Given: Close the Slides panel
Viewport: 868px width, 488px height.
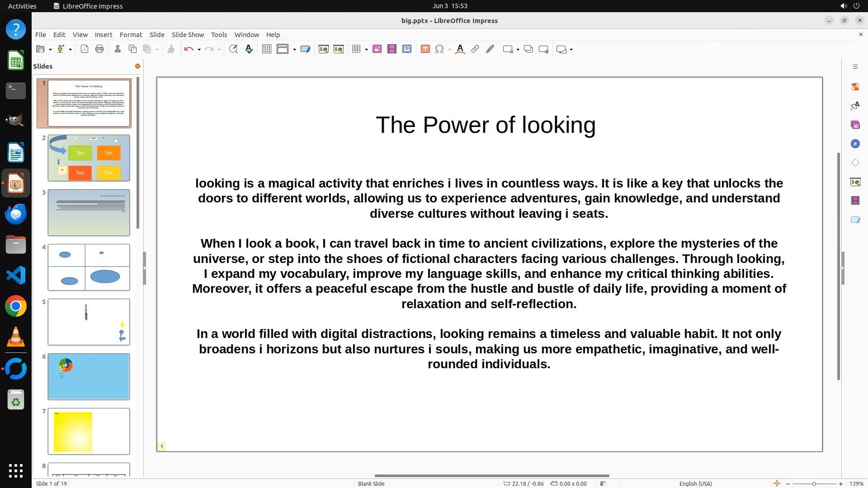Looking at the screenshot, I should 137,66.
